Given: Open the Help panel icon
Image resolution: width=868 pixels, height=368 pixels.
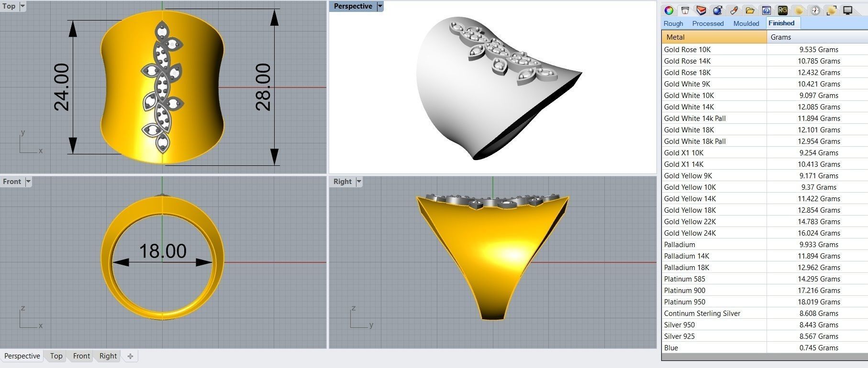Looking at the screenshot, I should coord(766,10).
